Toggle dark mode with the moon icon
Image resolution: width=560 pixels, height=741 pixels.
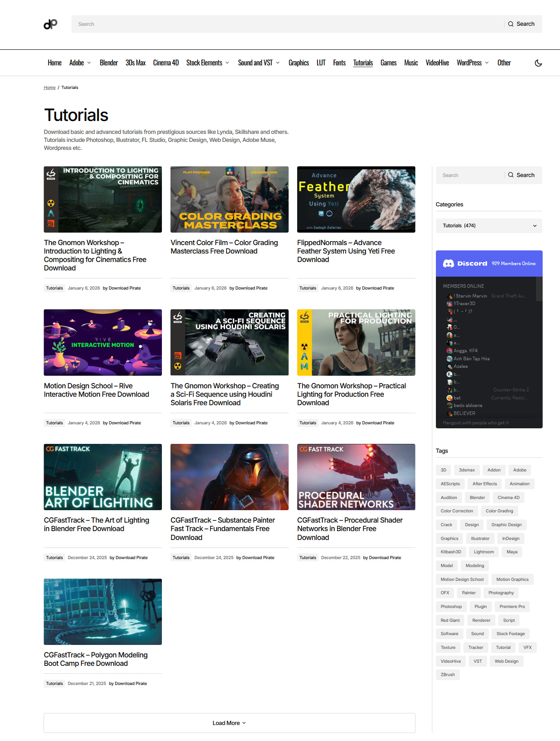538,63
